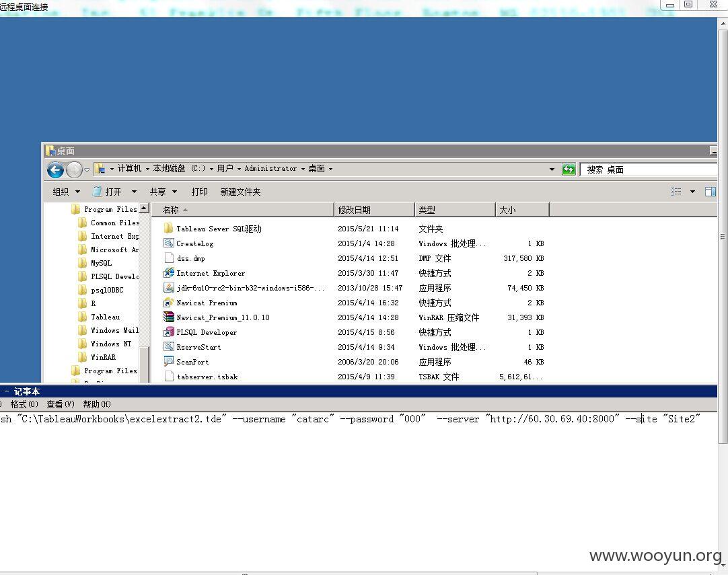Click 用户 in the address breadcrumb
This screenshot has width=728, height=575.
pyautogui.click(x=225, y=168)
